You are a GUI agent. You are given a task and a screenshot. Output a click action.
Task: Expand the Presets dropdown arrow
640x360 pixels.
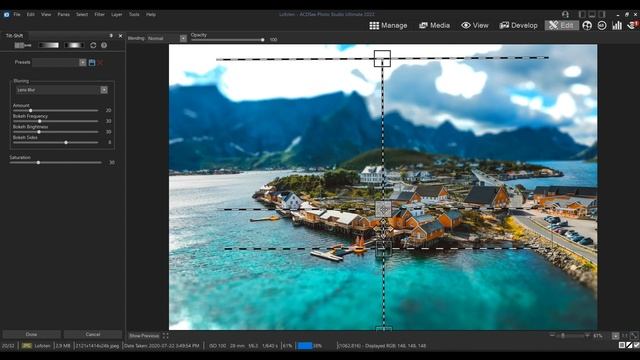83,62
